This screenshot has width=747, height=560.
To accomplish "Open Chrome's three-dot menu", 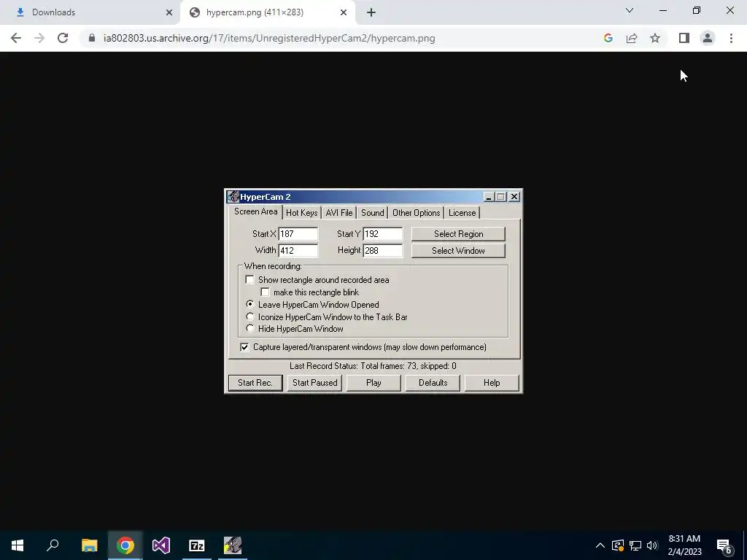I will point(731,38).
